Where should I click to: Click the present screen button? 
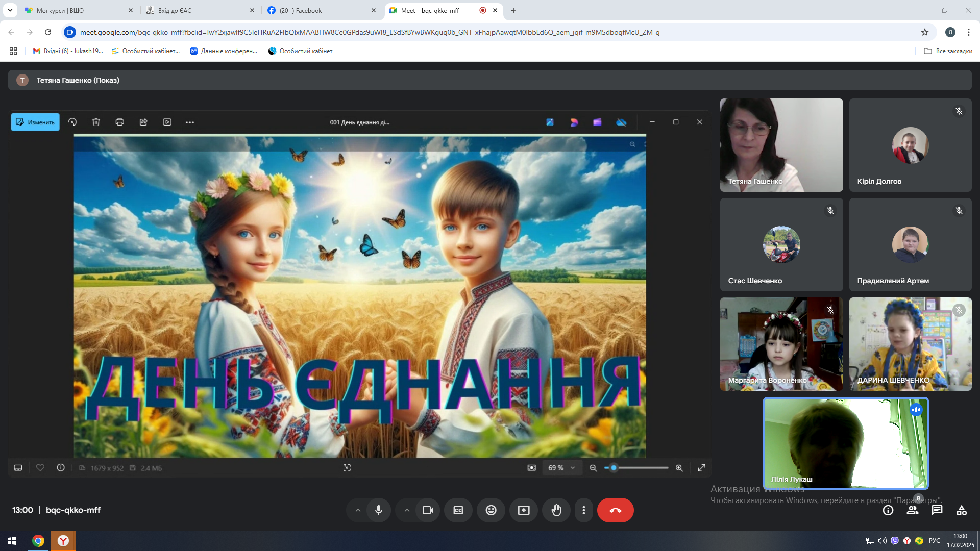point(523,510)
